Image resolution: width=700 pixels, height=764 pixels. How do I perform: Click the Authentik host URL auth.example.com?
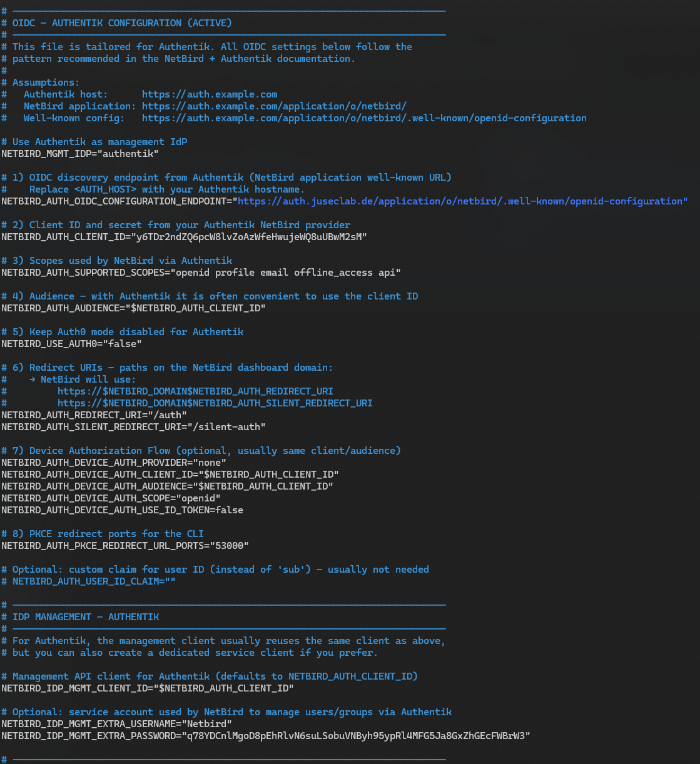coord(209,94)
